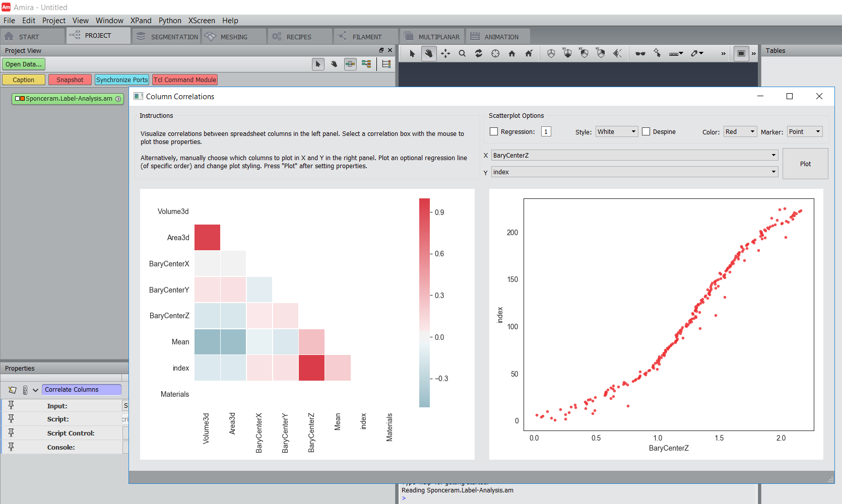This screenshot has height=504, width=842.
Task: Click the Open Data... button
Action: pyautogui.click(x=24, y=64)
